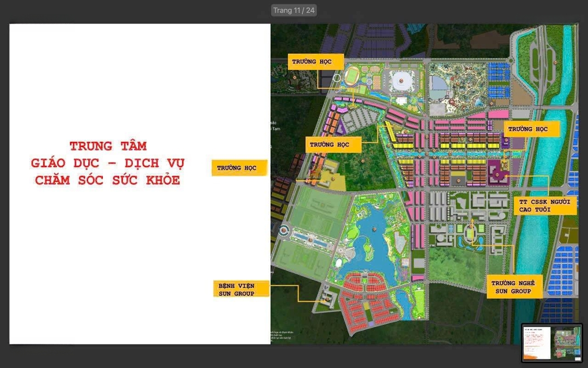Viewport: 588px width, 368px height.
Task: Click the red TRUNG TÂM title text
Action: (108, 146)
